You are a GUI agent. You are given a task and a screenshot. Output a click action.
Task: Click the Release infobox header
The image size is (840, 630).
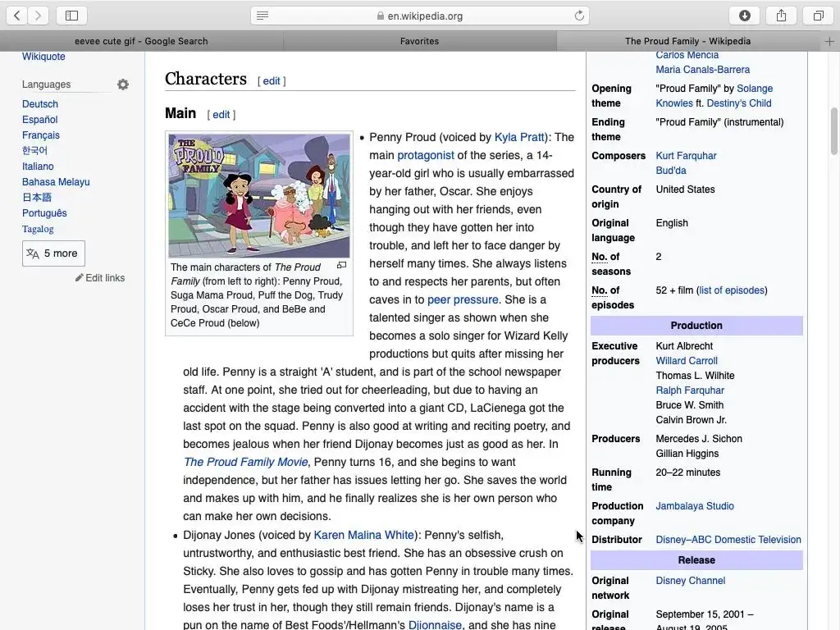696,560
